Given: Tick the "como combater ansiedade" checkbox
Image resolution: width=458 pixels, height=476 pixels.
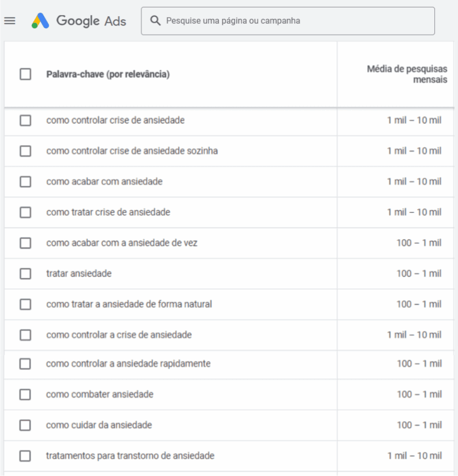Looking at the screenshot, I should click(x=26, y=395).
